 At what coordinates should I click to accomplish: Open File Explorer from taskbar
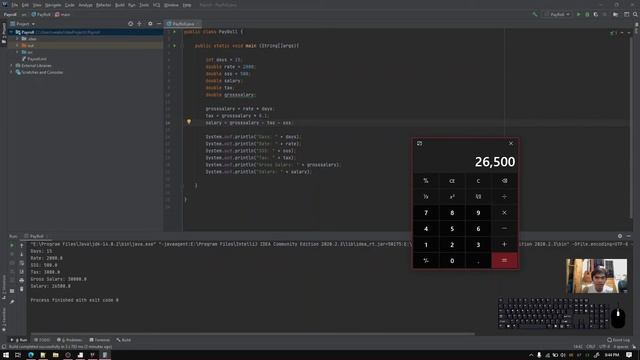55,355
